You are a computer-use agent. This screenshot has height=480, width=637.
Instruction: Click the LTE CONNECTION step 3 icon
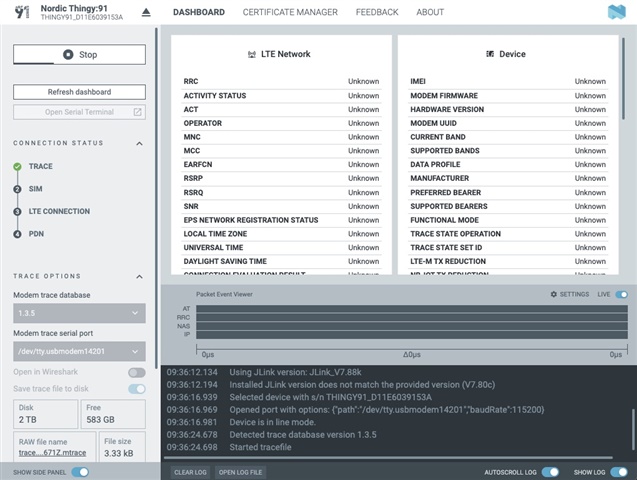[x=17, y=212]
